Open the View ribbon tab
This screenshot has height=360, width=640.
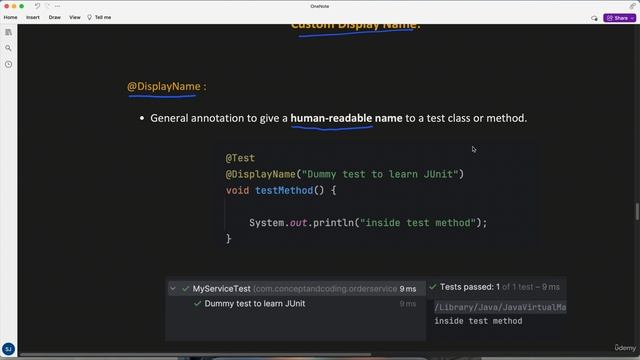coord(75,18)
